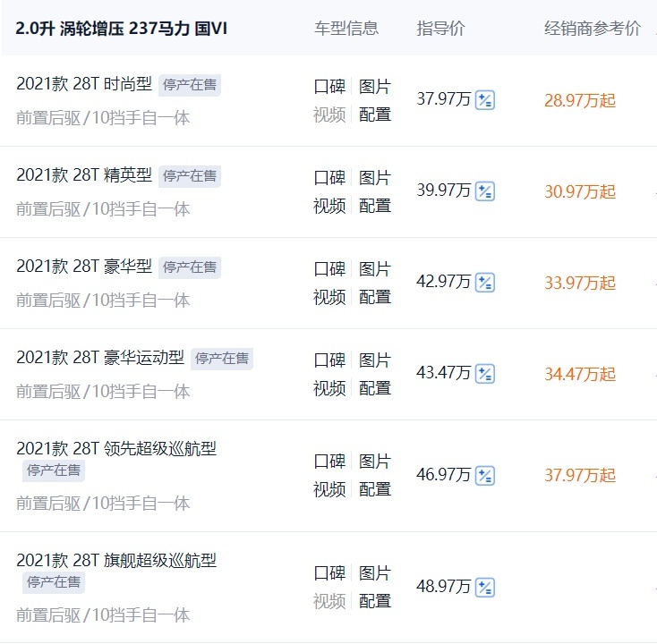Click dealer price 28.97万起

[x=580, y=100]
